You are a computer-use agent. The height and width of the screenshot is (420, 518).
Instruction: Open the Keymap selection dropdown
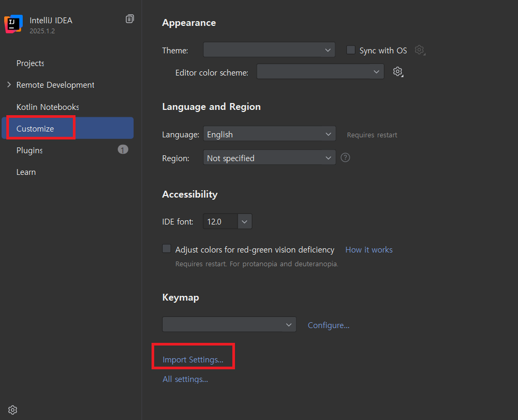click(229, 324)
